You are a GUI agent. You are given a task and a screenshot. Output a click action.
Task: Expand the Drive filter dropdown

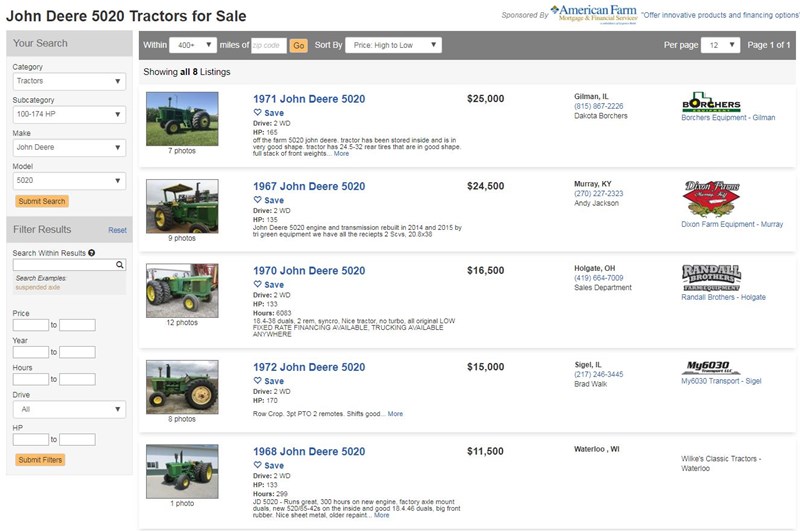tap(69, 409)
